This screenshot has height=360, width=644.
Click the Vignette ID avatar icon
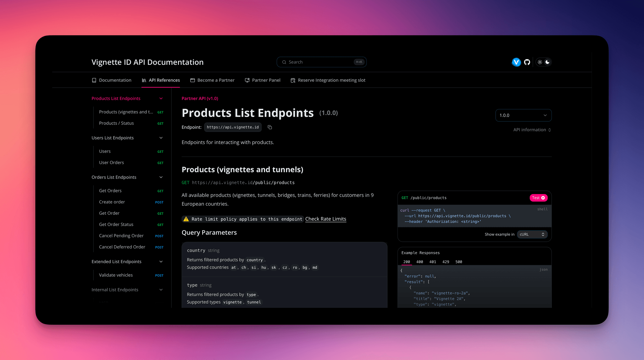pos(516,62)
